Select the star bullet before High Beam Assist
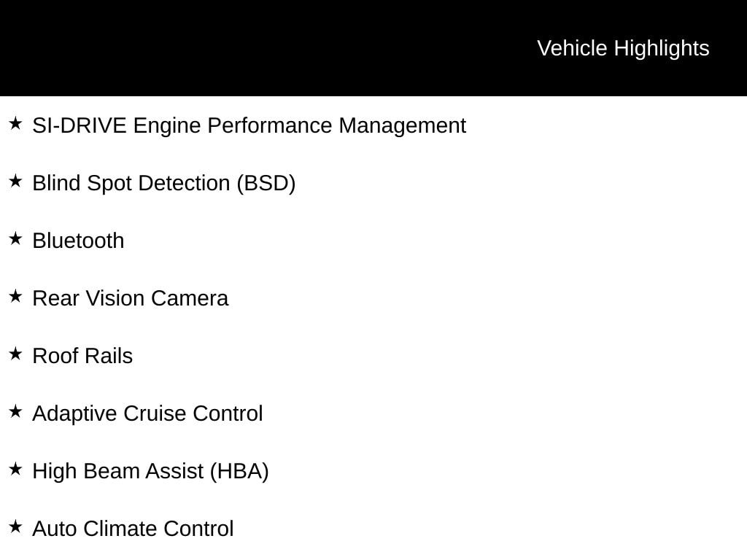This screenshot has height=560, width=747. (15, 470)
